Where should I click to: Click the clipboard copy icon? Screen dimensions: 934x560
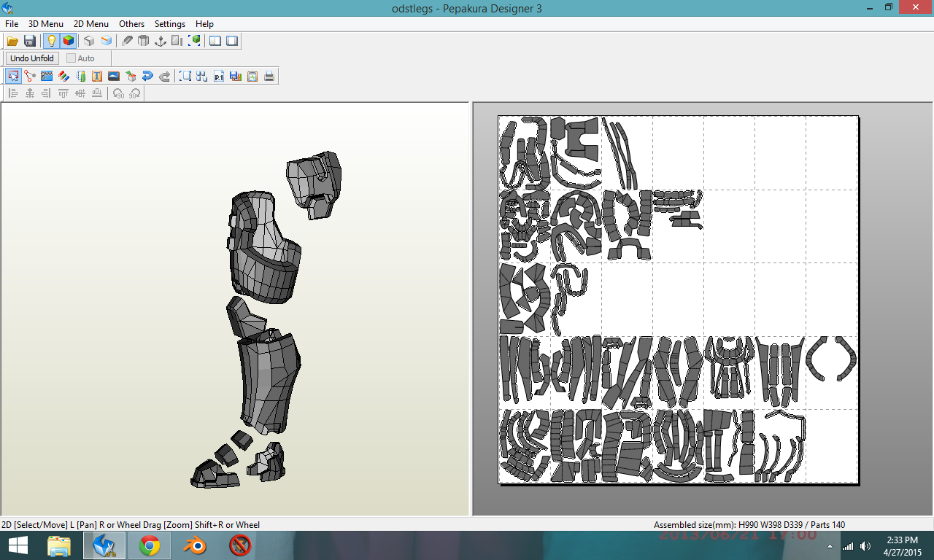(252, 76)
